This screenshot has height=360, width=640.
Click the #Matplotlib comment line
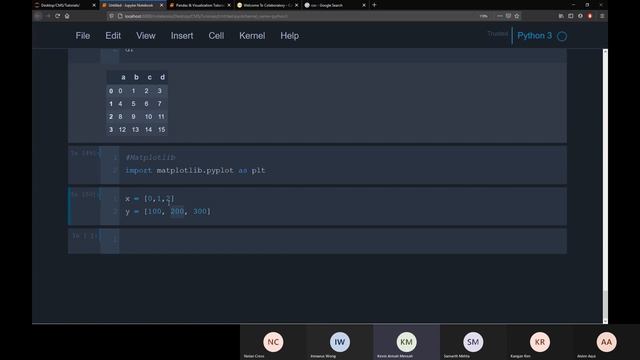click(150, 158)
